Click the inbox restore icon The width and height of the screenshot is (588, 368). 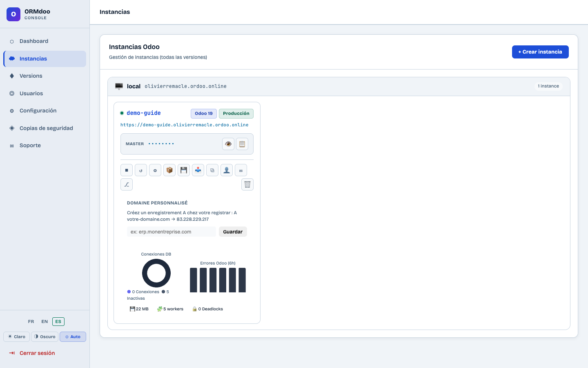coord(198,170)
